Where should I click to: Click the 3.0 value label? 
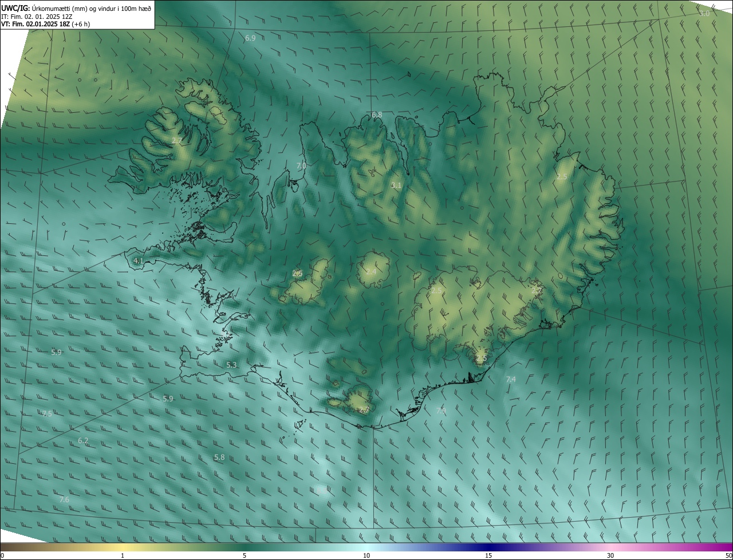tap(704, 13)
